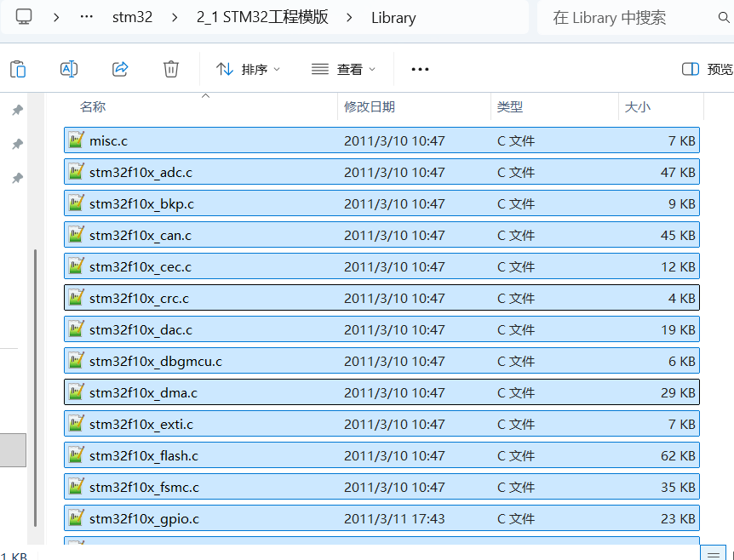The height and width of the screenshot is (560, 734).
Task: Click the file icon of stm32f10x_cec.c
Action: click(x=76, y=266)
